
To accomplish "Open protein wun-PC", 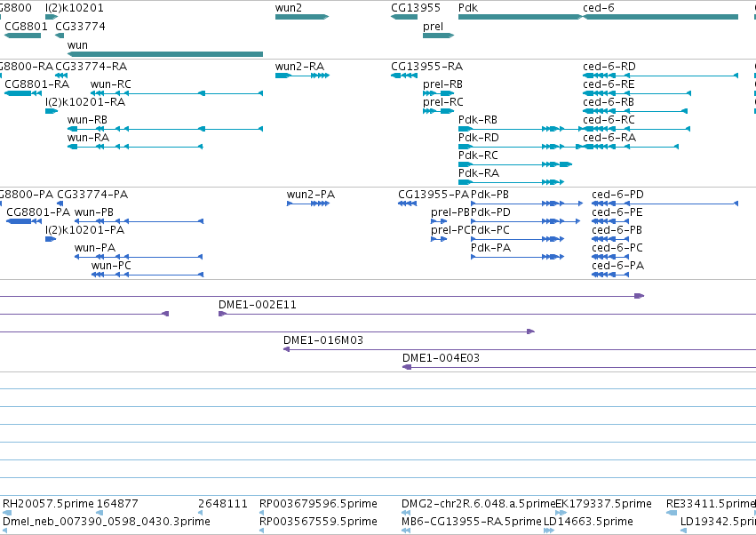I will coord(111,266).
